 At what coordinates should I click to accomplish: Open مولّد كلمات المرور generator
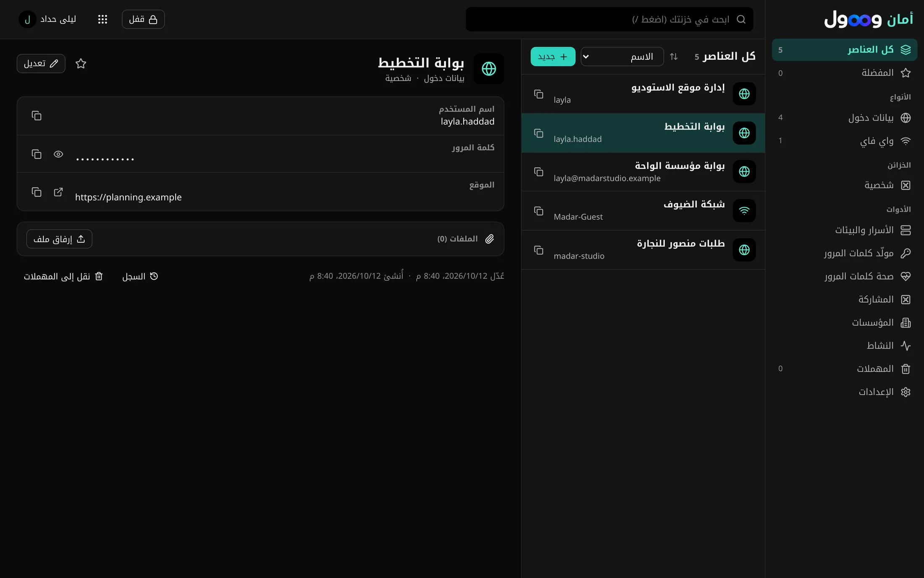(845, 253)
